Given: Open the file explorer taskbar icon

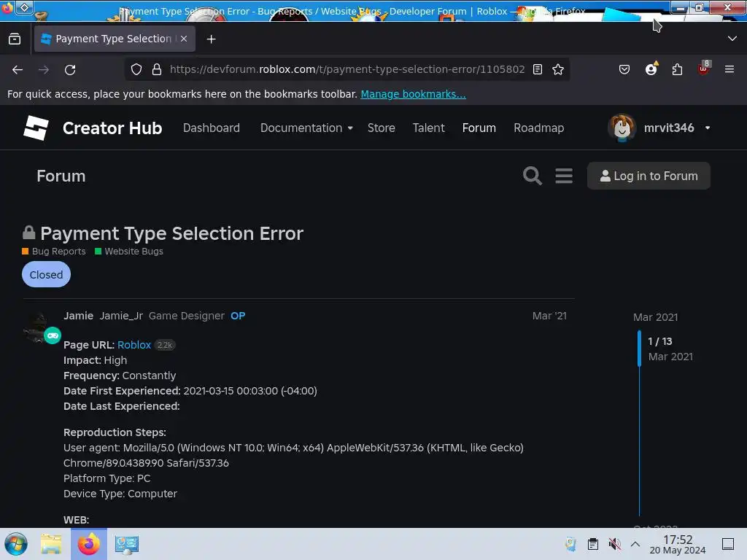Looking at the screenshot, I should click(x=51, y=544).
